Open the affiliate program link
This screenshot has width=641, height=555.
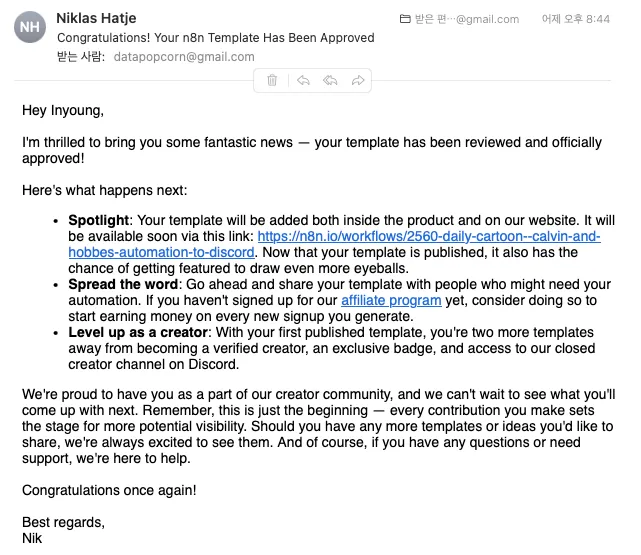coord(391,300)
